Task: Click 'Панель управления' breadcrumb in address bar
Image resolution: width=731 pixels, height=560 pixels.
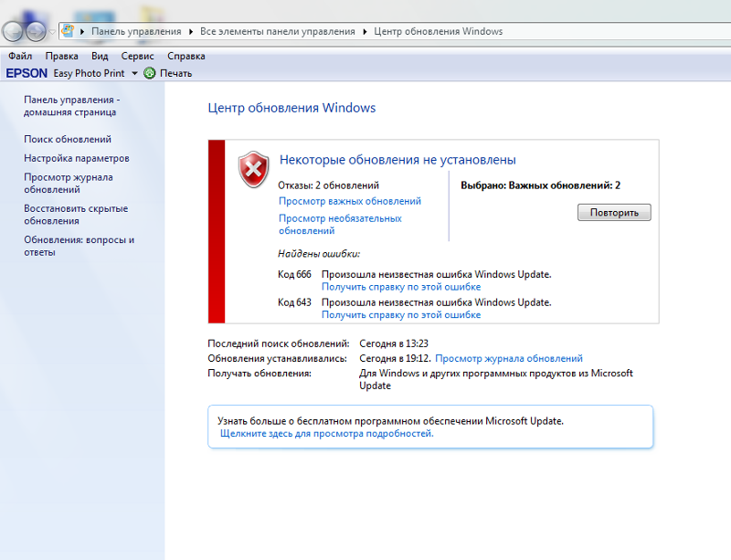Action: point(136,31)
